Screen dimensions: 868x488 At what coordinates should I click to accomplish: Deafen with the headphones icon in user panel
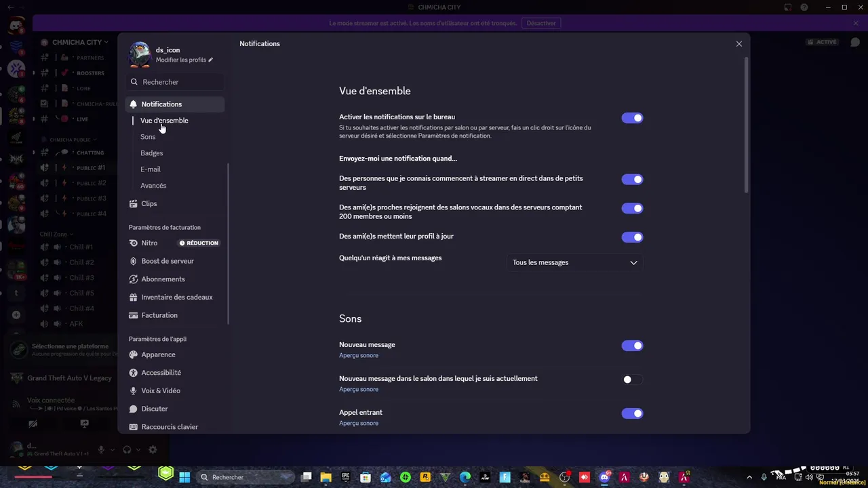(x=127, y=449)
